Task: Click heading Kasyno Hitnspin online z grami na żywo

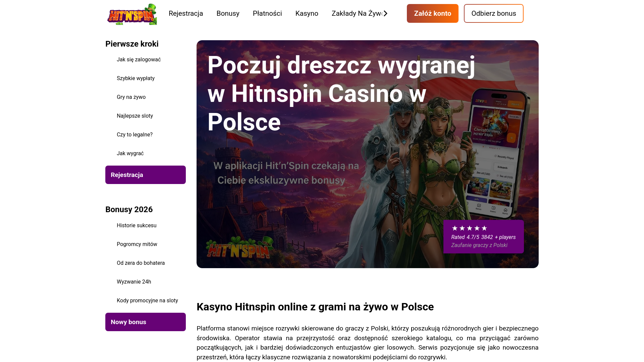Action: (x=315, y=307)
